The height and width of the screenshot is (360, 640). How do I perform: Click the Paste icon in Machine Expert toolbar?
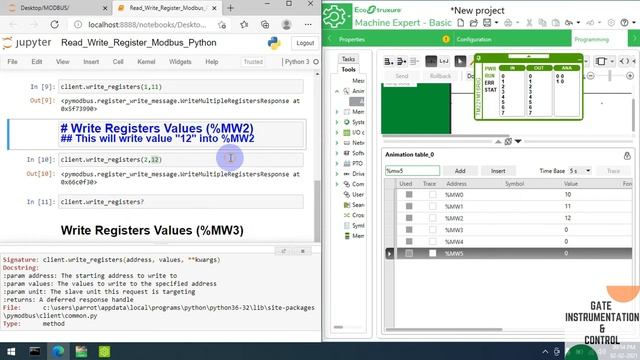coord(555,23)
